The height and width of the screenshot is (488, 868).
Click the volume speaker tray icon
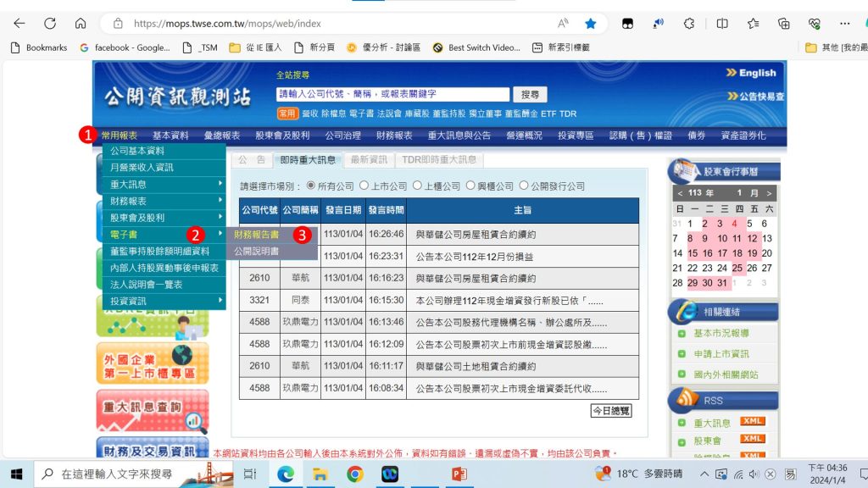(x=754, y=474)
